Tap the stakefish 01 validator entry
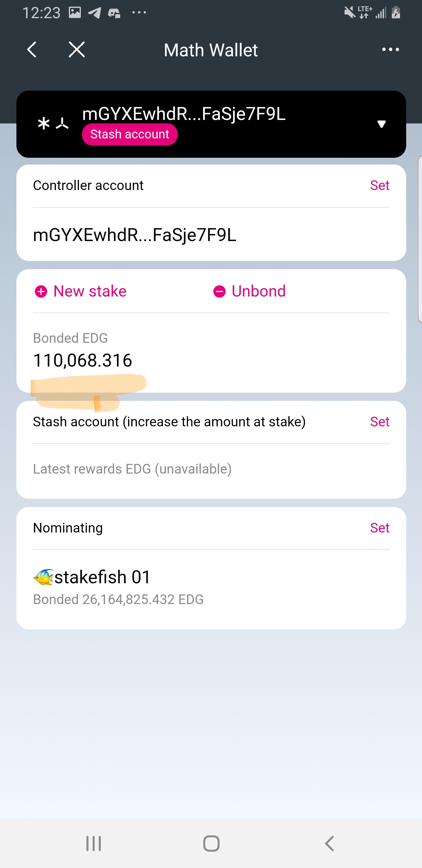The image size is (422, 868). tap(102, 577)
